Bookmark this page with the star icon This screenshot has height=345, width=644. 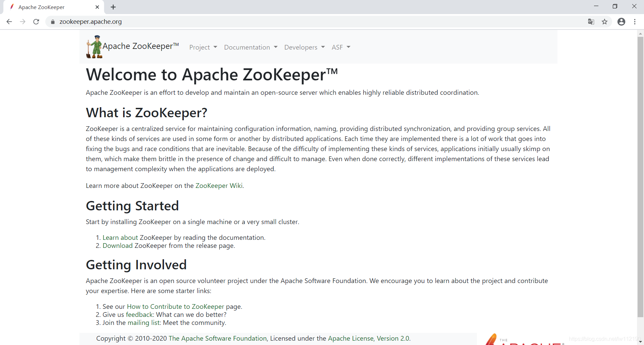[604, 22]
